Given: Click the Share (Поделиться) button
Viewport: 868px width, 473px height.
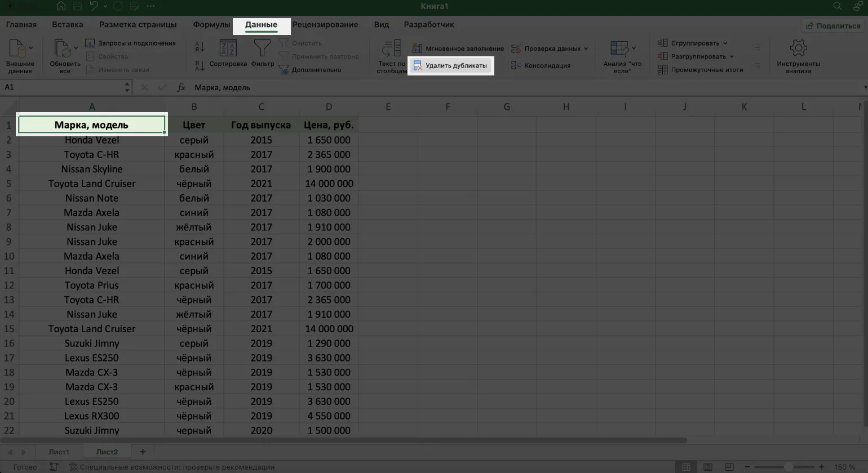Looking at the screenshot, I should pyautogui.click(x=832, y=25).
